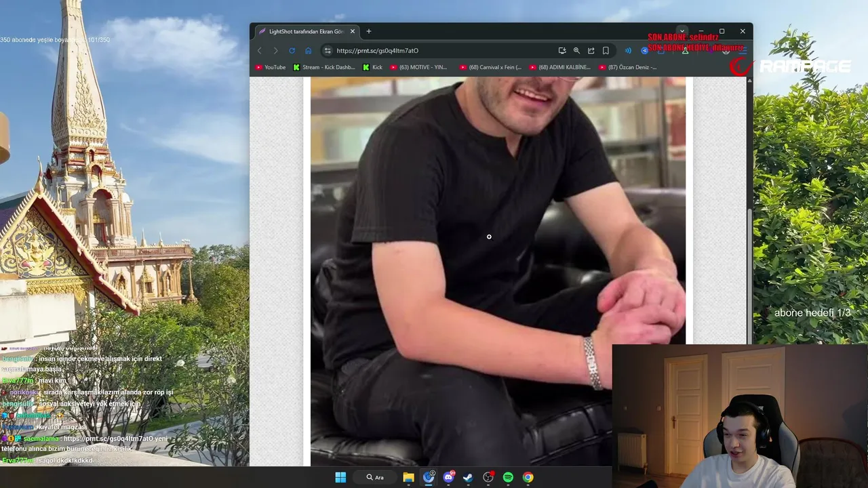Screen dimensions: 868x488
Task: Open the (63) MOTIVE - YIN bookmark
Action: pyautogui.click(x=418, y=67)
